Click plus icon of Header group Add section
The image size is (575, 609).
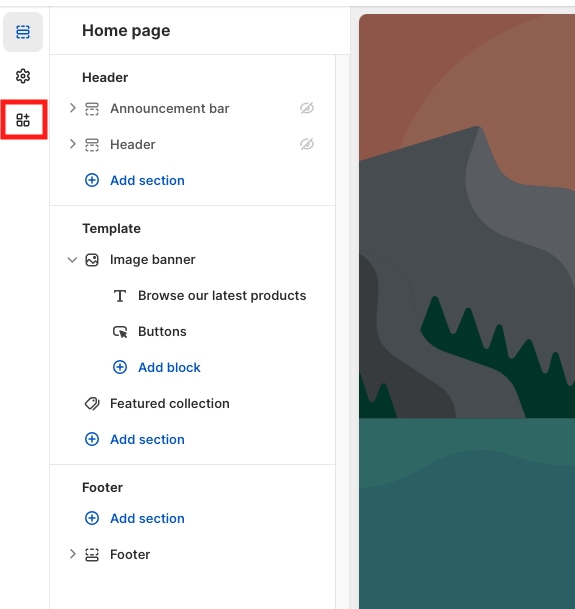pyautogui.click(x=92, y=181)
